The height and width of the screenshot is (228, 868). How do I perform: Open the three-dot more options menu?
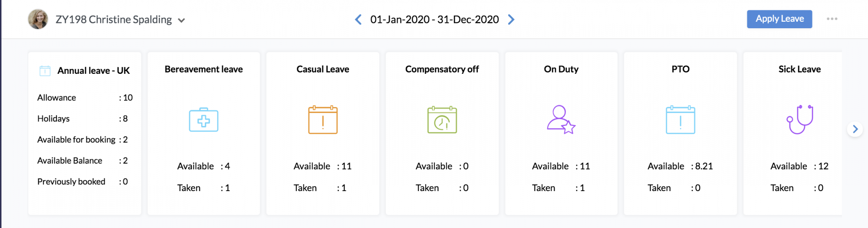tap(832, 19)
